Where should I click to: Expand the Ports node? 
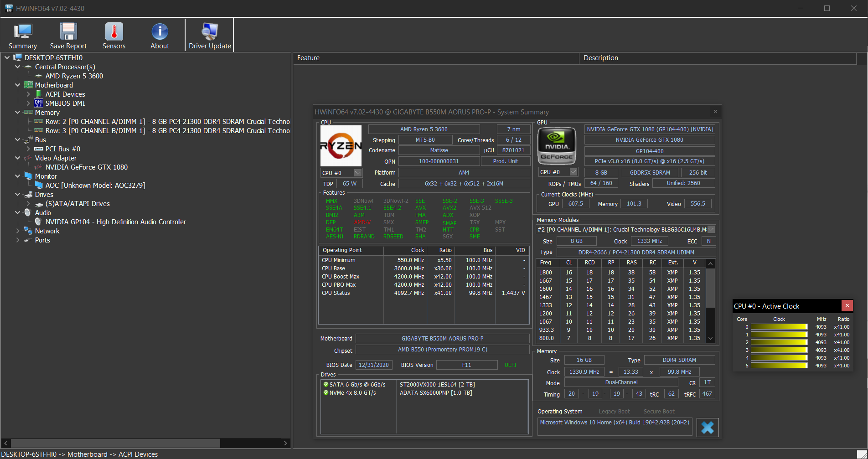click(x=17, y=240)
